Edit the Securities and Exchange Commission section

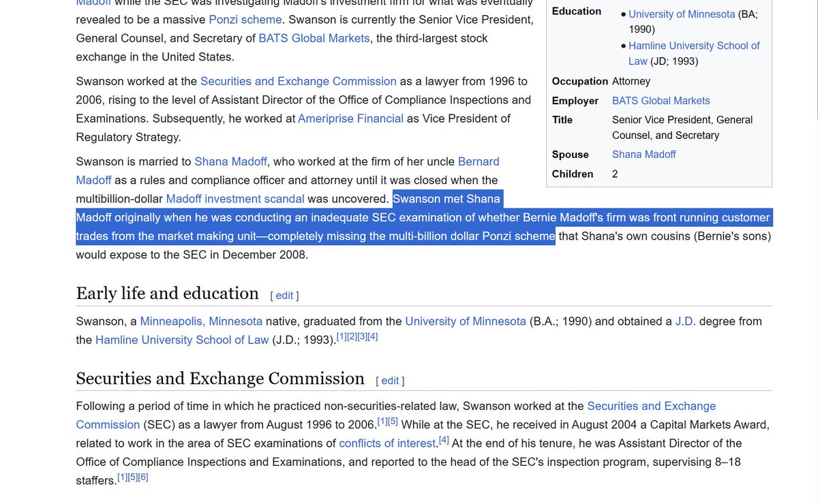coord(390,381)
